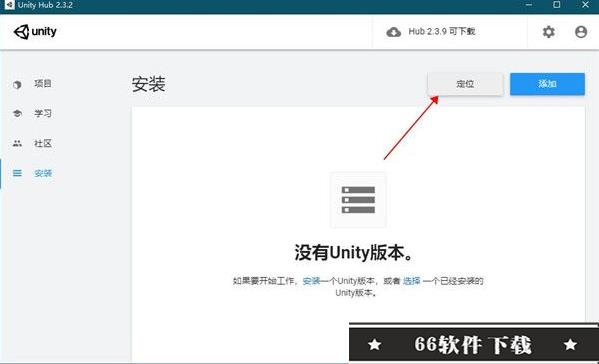Select the 安装 sidebar tab
This screenshot has width=599, height=364.
pos(43,173)
